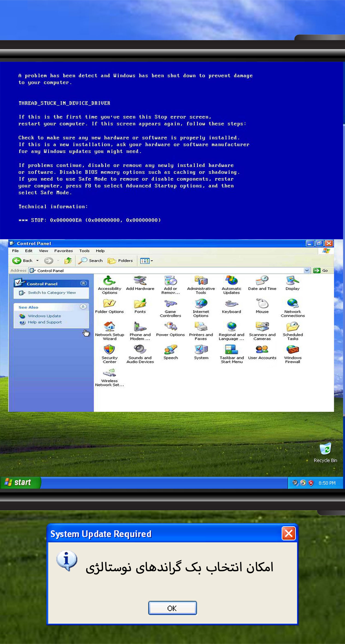Screen dimensions: 345x644
Task: Open Display settings icon
Action: (x=293, y=283)
